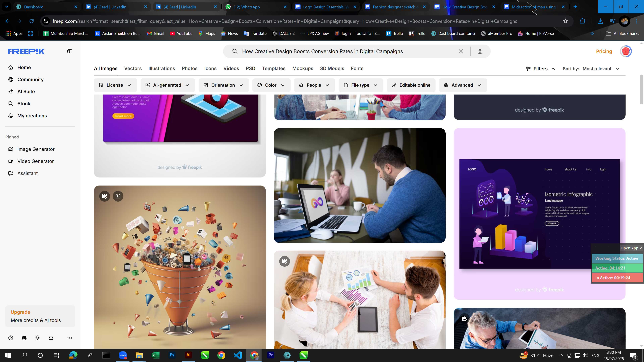This screenshot has width=644, height=362.
Task: Open YouTube bookmark
Action: click(181, 34)
